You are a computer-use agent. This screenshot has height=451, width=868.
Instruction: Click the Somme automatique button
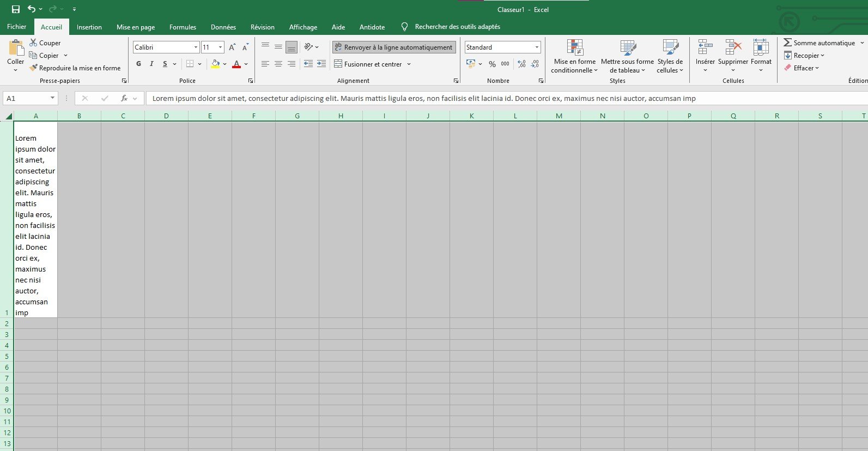819,43
